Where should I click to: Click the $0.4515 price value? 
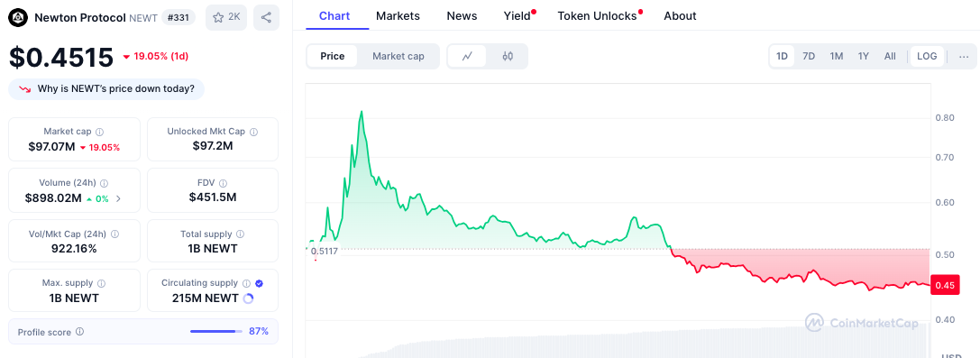pos(61,57)
